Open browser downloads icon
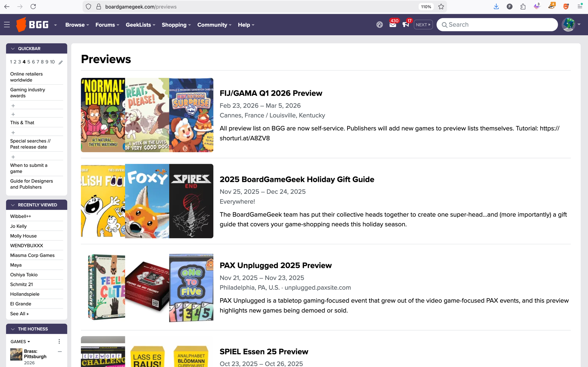This screenshot has width=588, height=367. pyautogui.click(x=496, y=6)
